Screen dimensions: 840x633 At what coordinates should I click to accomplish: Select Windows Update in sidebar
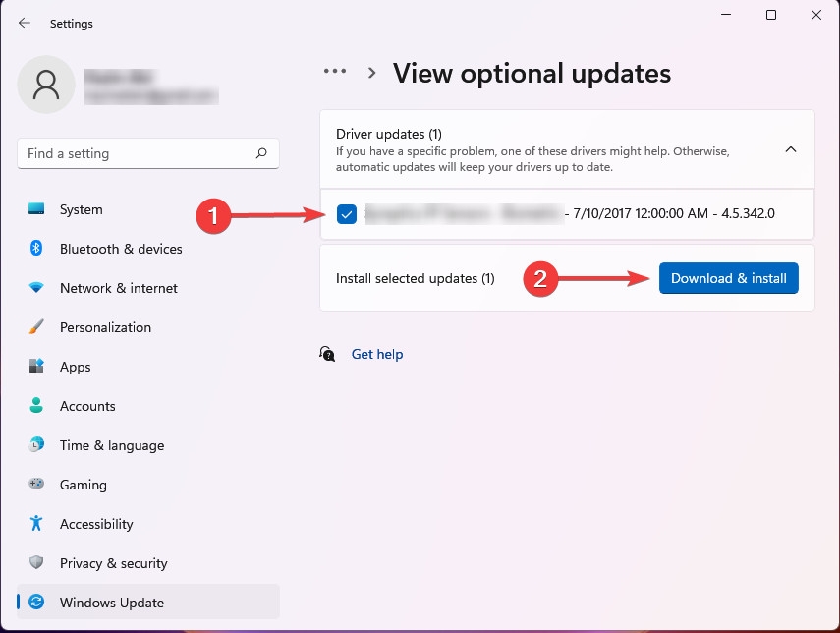coord(147,602)
